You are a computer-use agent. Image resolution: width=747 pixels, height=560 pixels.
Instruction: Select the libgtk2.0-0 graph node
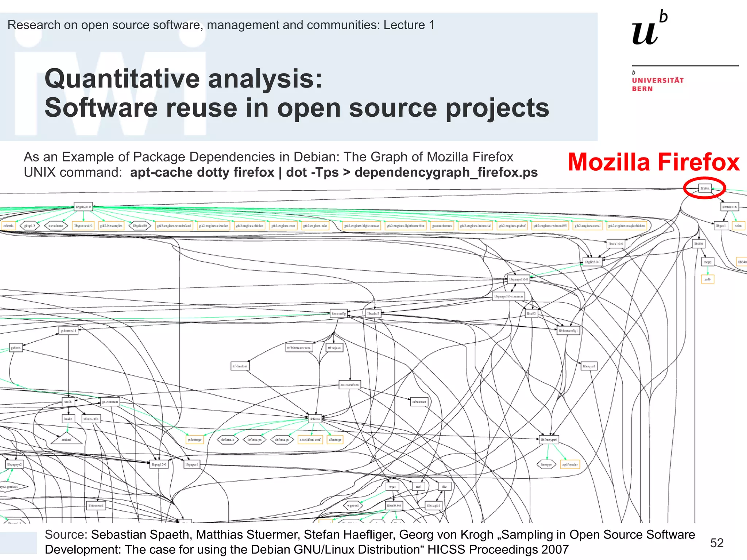[83, 207]
